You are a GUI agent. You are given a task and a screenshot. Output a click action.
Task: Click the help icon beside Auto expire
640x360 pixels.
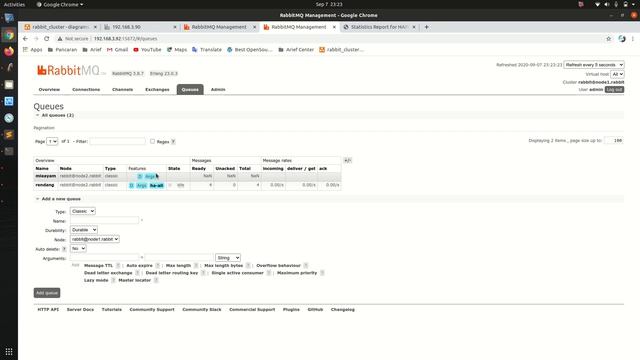pyautogui.click(x=158, y=265)
